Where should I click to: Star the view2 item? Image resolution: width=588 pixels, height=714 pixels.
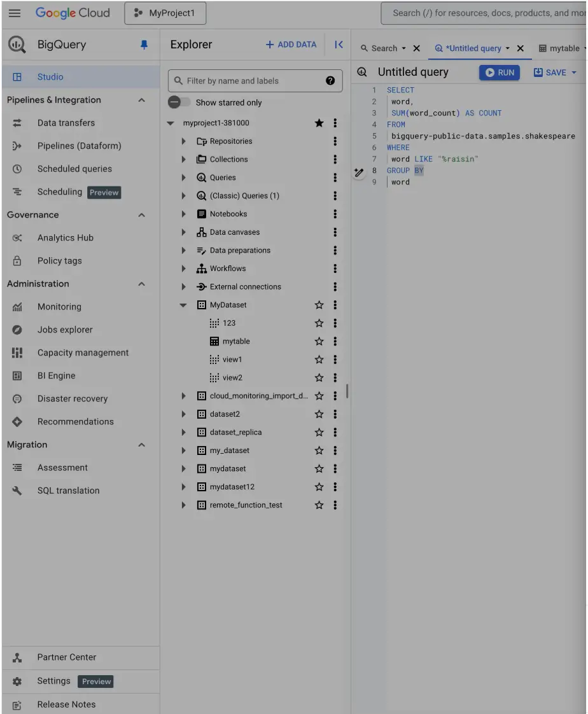pos(319,377)
